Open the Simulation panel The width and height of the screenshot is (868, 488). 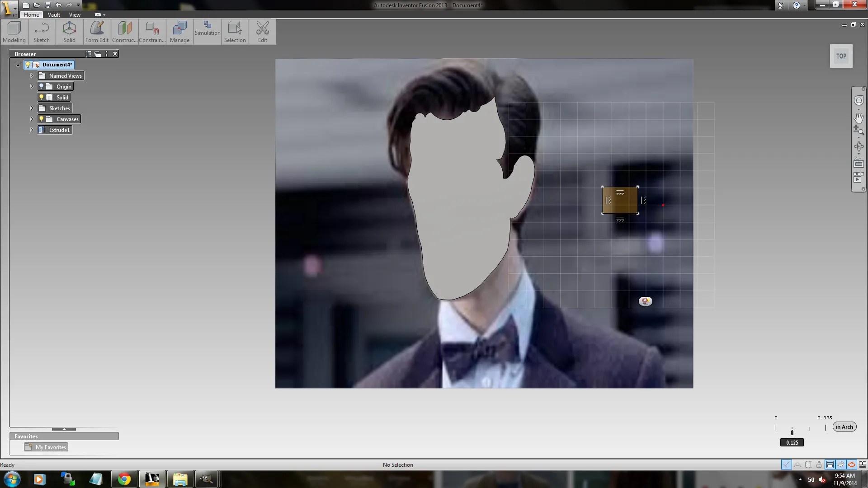point(208,28)
